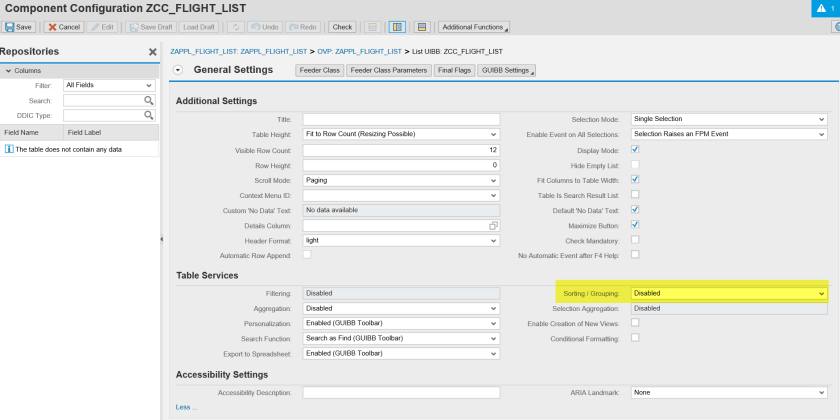This screenshot has width=840, height=420.
Task: Toggle Fit Columns to Table Width checkbox
Action: pyautogui.click(x=635, y=180)
